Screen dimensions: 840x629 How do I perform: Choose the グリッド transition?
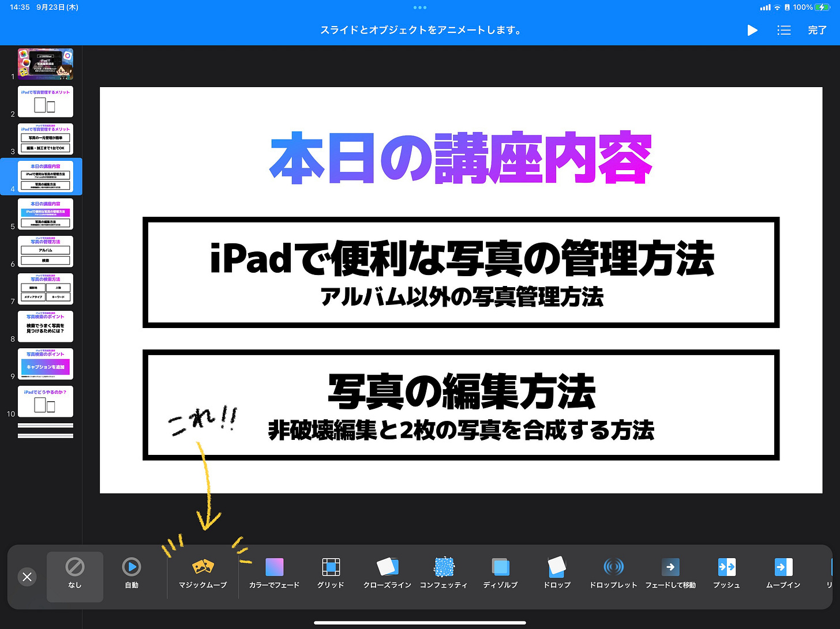click(x=331, y=574)
